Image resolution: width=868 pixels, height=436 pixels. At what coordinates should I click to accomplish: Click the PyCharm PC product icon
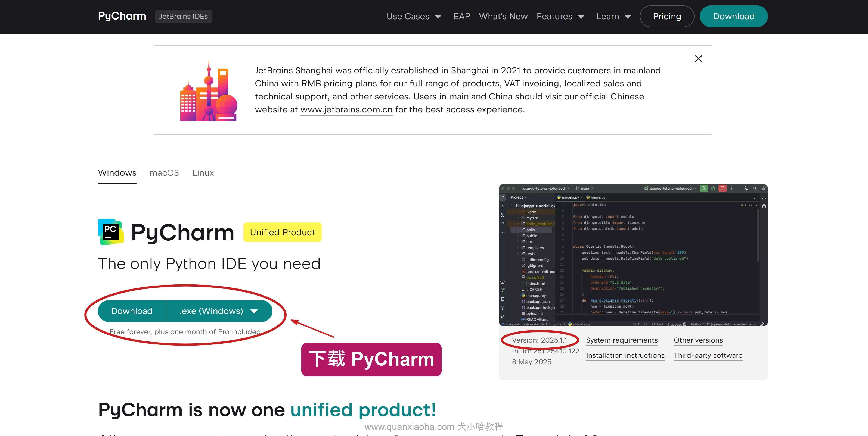111,232
